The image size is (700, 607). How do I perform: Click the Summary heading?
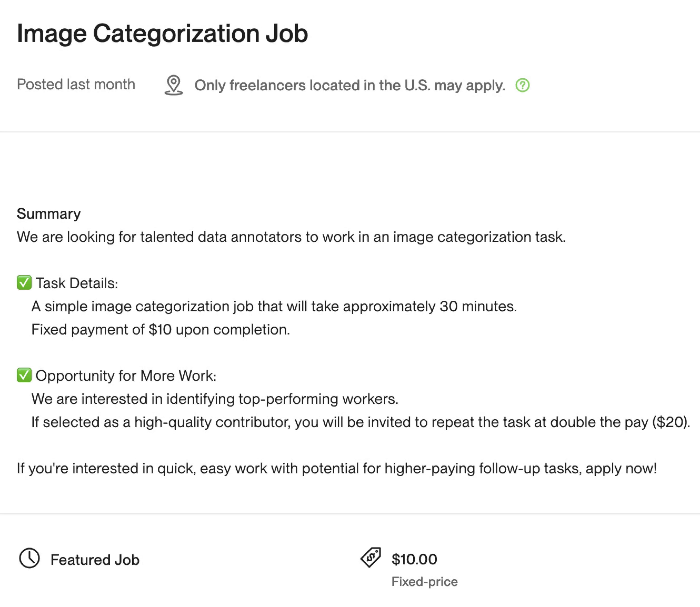pos(49,214)
